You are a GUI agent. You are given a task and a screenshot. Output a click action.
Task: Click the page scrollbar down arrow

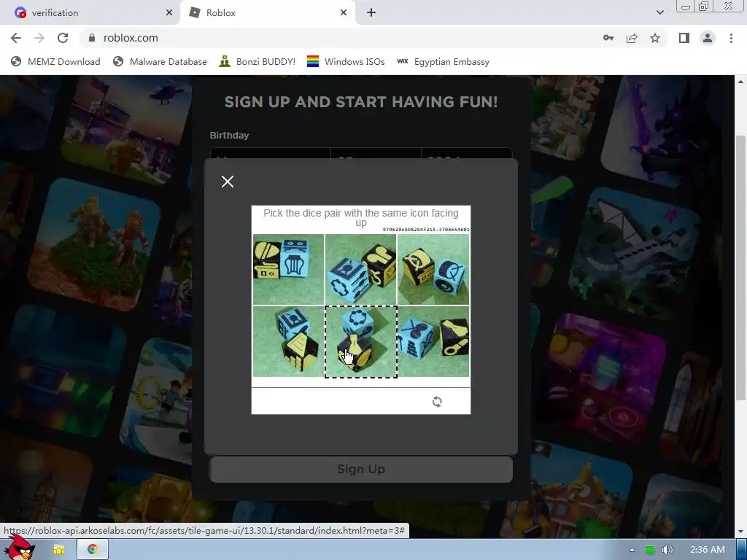coord(741,532)
